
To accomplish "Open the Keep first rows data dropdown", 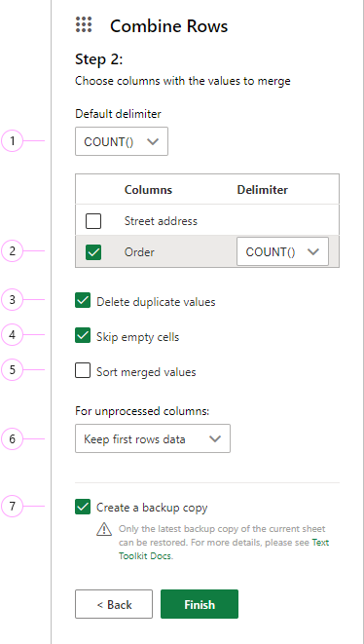I will (153, 438).
